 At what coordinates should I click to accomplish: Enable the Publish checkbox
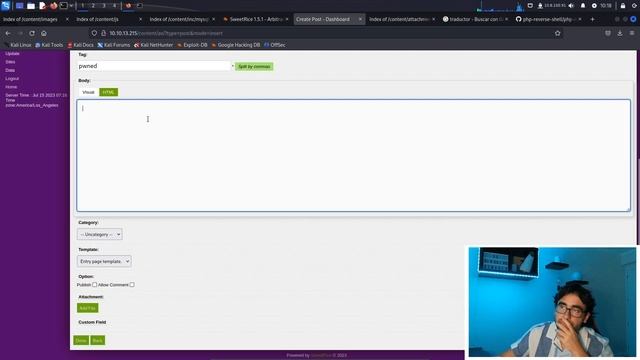(x=95, y=284)
